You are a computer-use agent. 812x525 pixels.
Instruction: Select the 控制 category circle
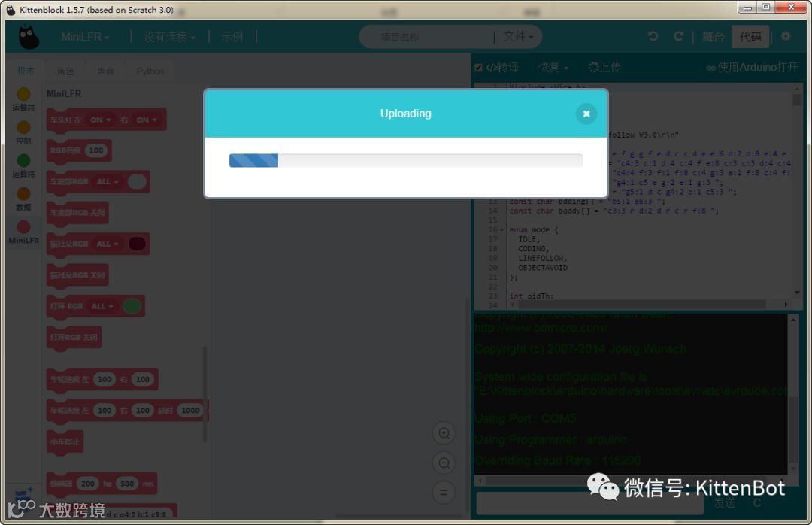23,128
